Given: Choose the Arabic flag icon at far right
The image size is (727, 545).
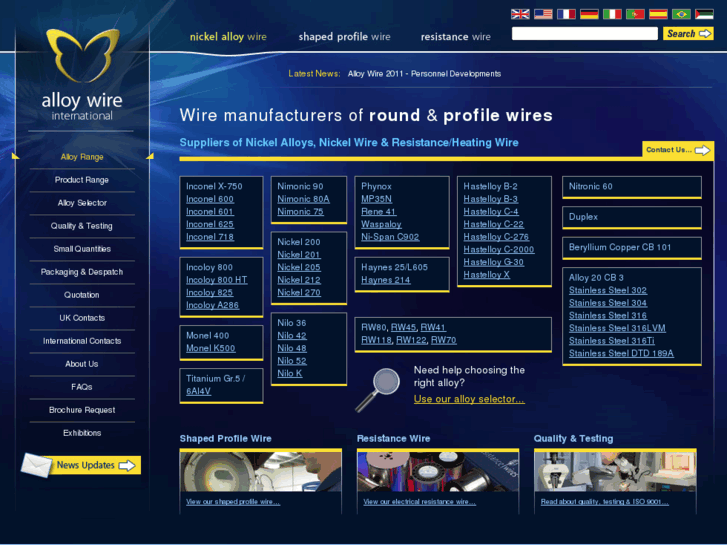Looking at the screenshot, I should (704, 14).
